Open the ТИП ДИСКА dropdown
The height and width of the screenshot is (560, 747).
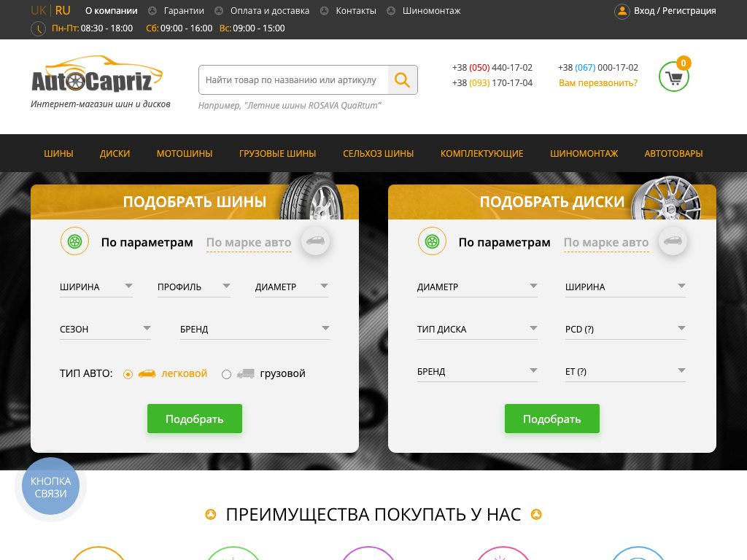pos(477,330)
